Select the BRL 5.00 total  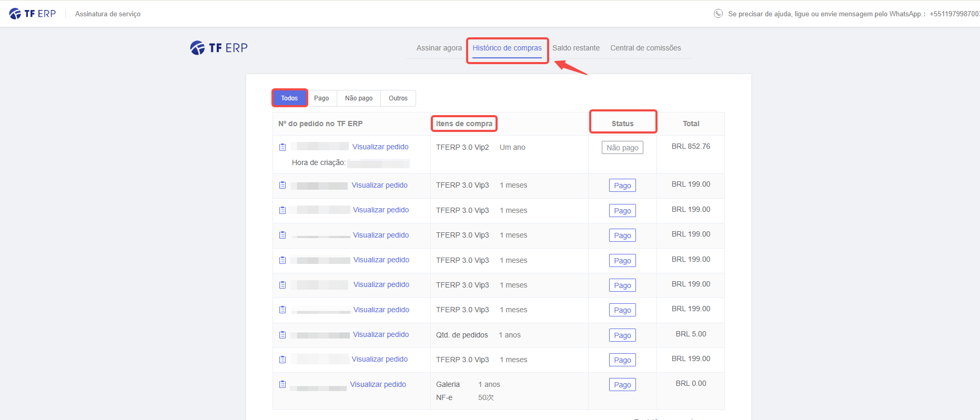click(691, 334)
